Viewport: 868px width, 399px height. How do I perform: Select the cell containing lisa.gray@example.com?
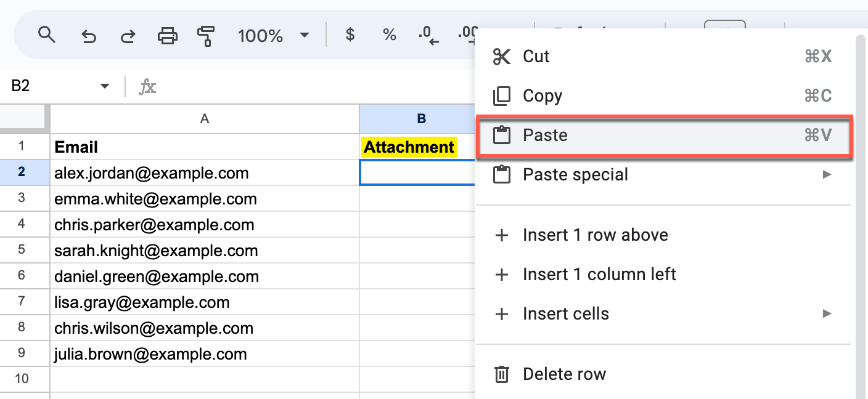(x=205, y=302)
